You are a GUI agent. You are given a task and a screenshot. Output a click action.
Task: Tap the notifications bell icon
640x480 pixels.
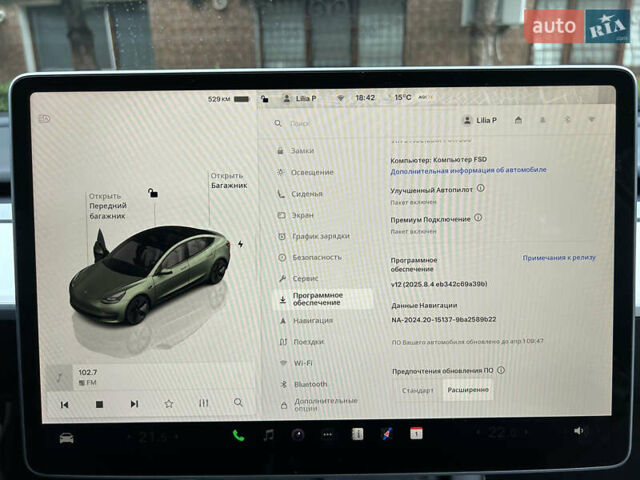coord(542,120)
